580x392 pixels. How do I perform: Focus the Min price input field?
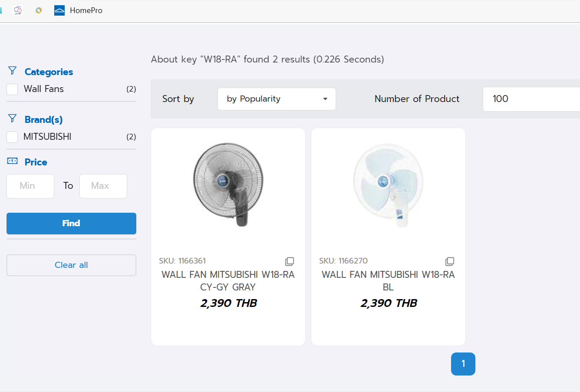[x=30, y=186]
